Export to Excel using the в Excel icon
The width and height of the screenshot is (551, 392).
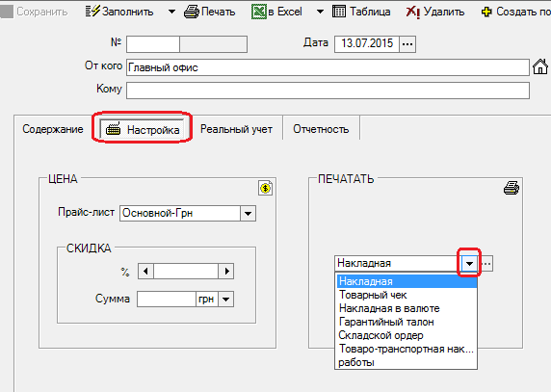(259, 12)
